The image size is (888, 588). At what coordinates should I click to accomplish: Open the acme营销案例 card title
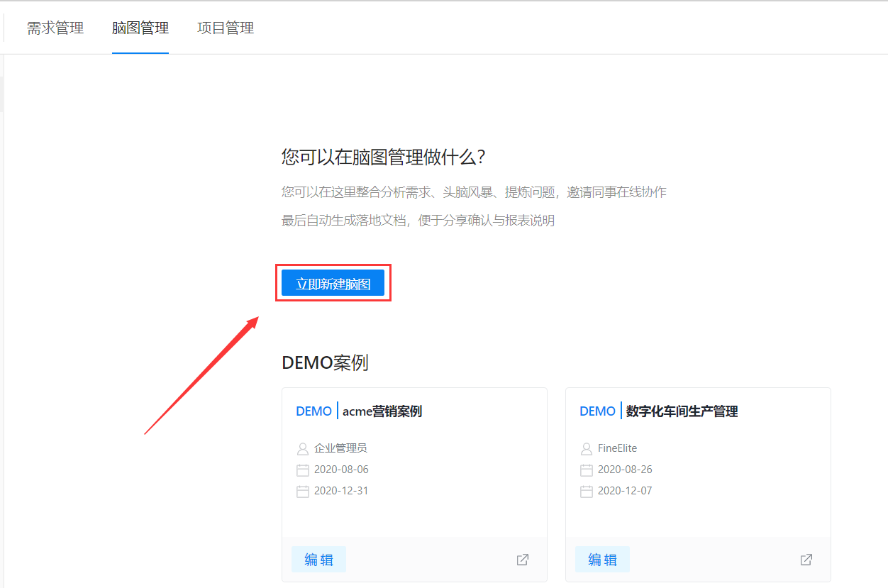point(382,411)
